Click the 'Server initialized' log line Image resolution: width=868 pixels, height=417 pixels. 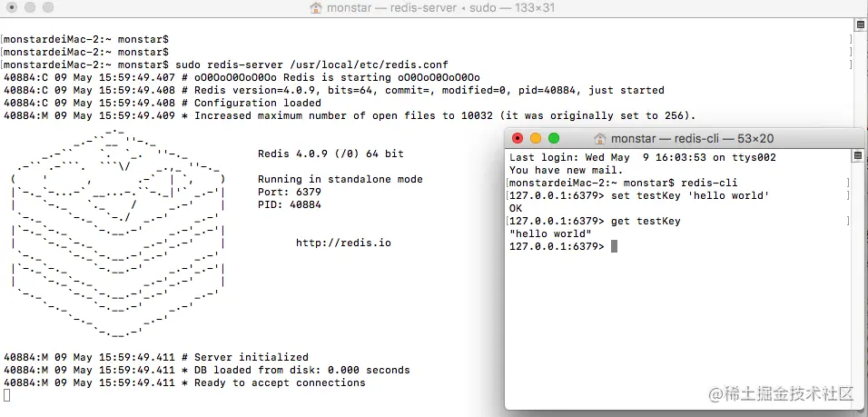(x=156, y=358)
